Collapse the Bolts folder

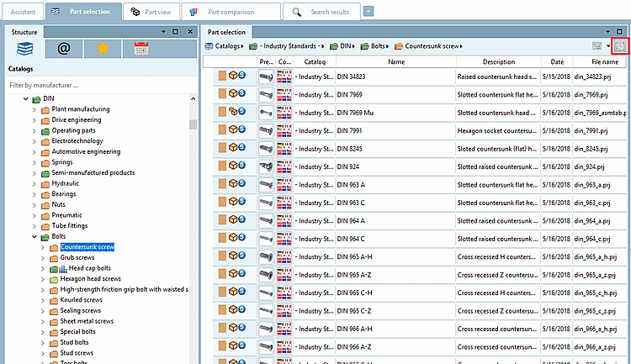[34, 236]
